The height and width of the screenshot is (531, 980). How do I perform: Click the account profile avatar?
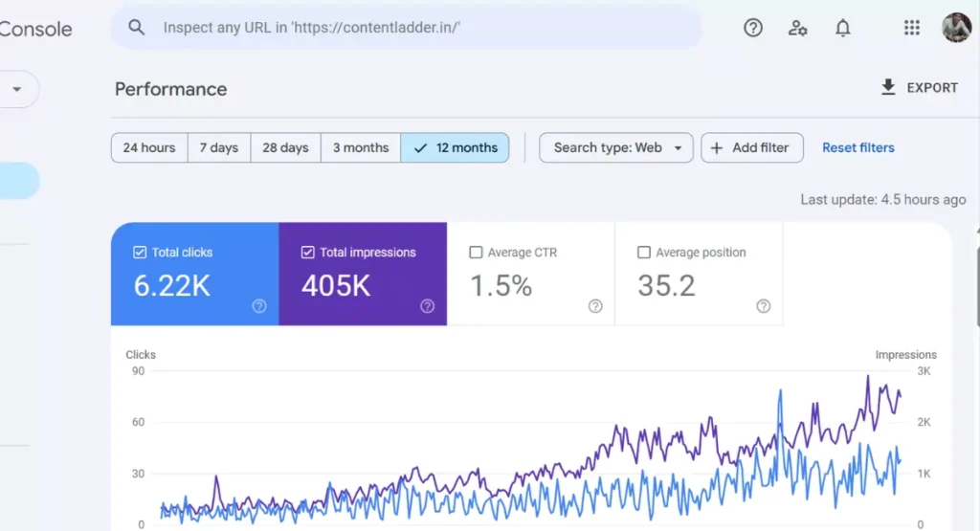956,28
